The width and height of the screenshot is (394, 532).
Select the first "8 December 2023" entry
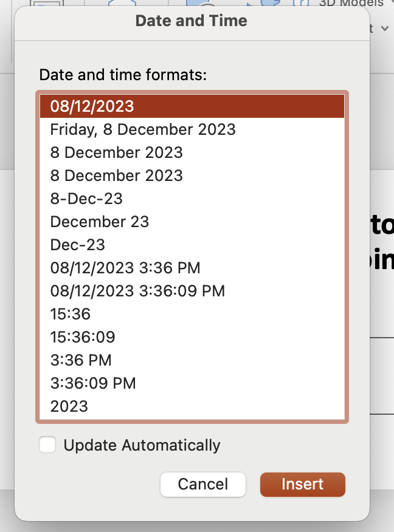116,152
